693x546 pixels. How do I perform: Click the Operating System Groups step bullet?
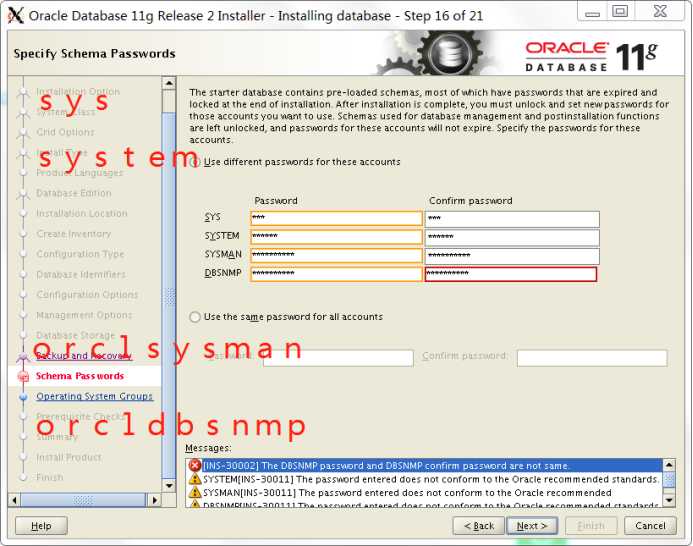pos(23,397)
